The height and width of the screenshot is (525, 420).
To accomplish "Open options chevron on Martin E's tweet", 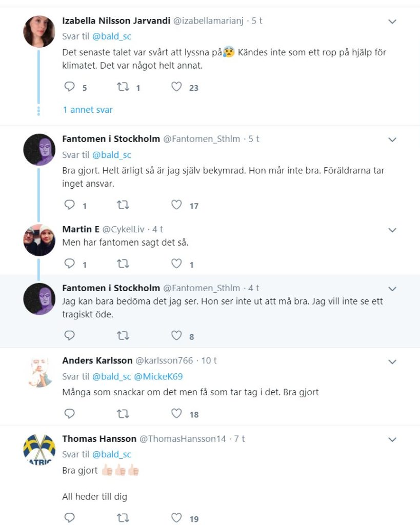I will (392, 230).
